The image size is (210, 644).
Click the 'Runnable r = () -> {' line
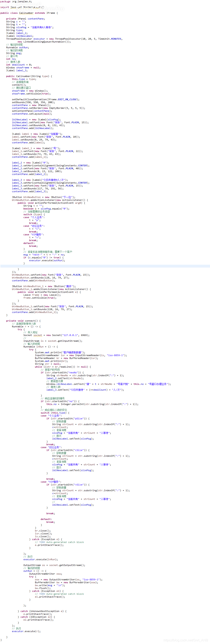26,327
